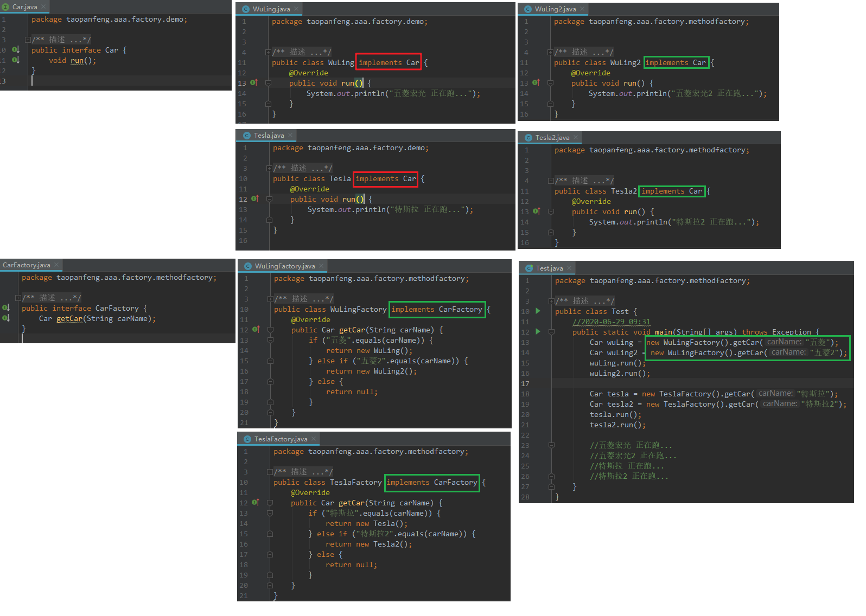Expand the folded doc comment in Tesla.java

point(269,169)
